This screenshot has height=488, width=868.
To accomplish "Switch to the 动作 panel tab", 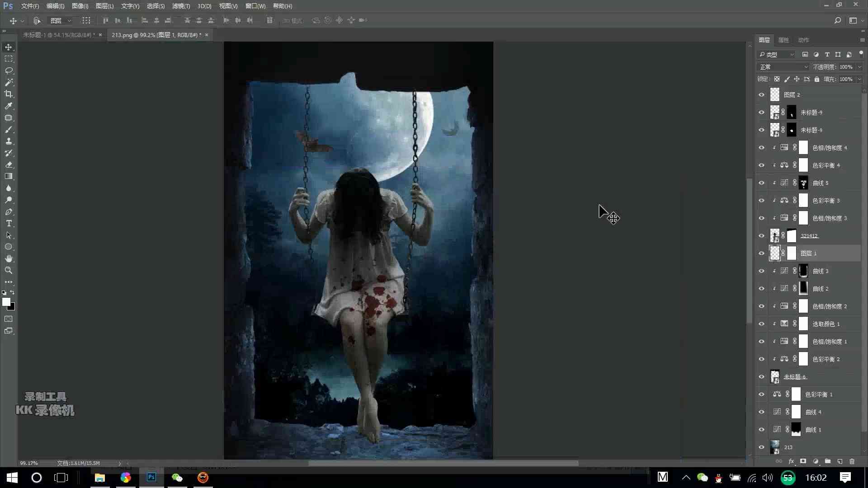I will [803, 40].
